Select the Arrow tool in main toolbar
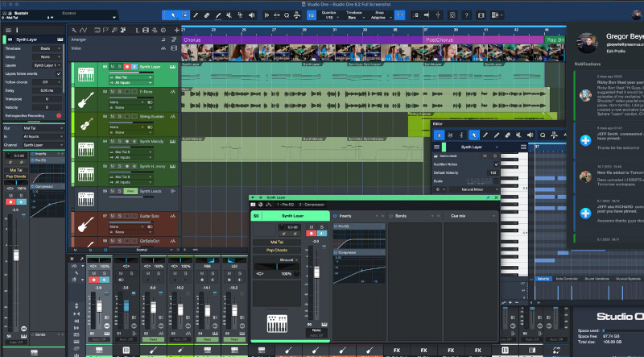This screenshot has height=357, width=644. click(x=173, y=15)
